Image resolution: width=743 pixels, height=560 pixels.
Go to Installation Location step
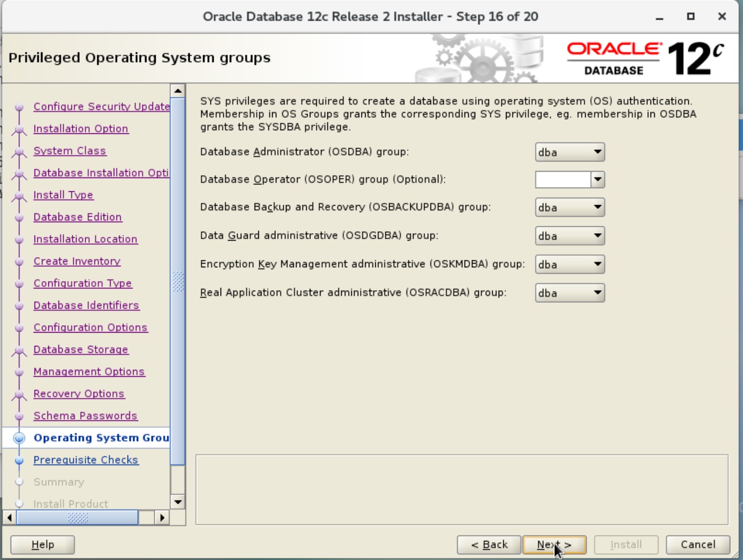86,239
